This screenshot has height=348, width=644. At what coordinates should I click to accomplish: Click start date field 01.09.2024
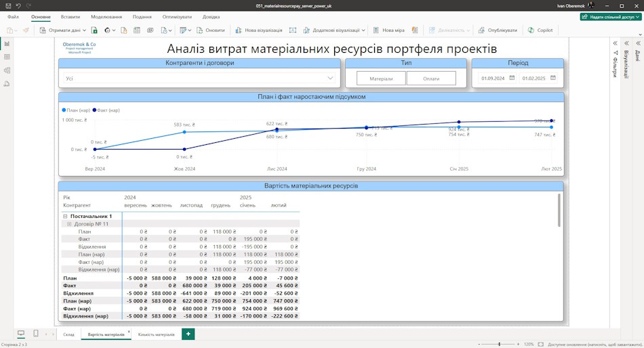click(493, 79)
